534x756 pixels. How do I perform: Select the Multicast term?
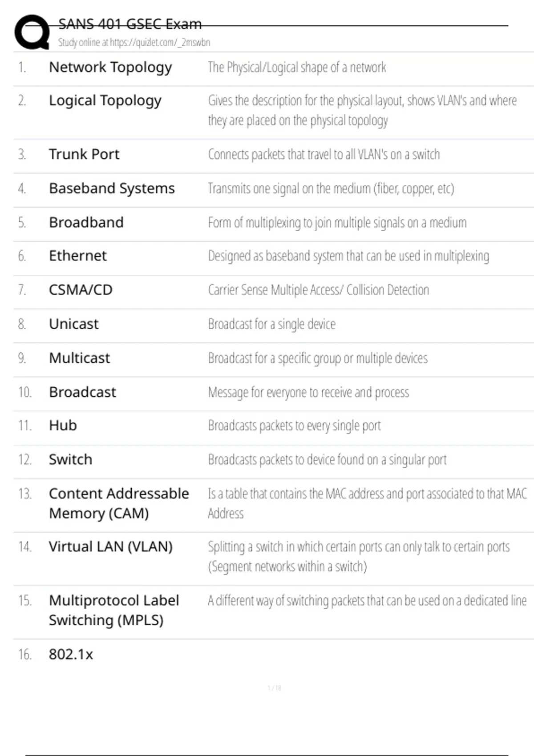(x=79, y=358)
